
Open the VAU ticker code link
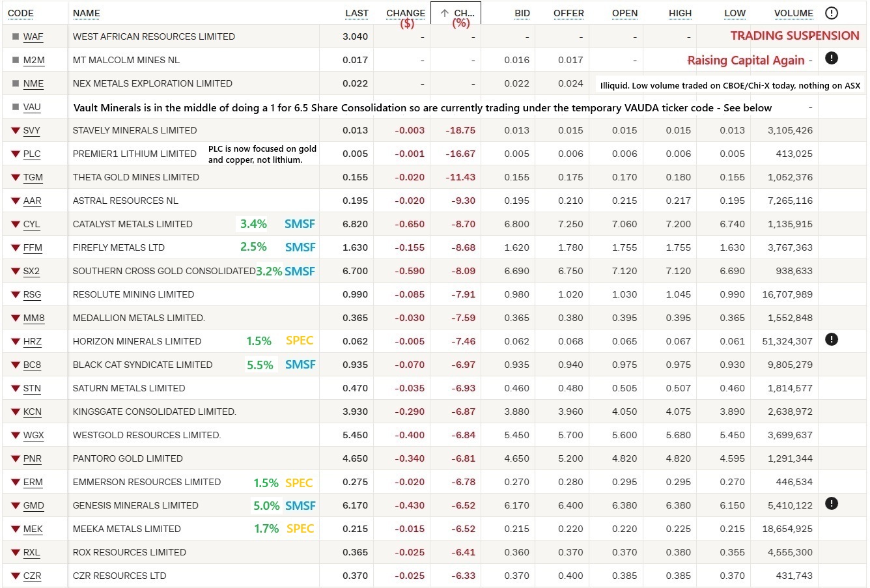[32, 107]
